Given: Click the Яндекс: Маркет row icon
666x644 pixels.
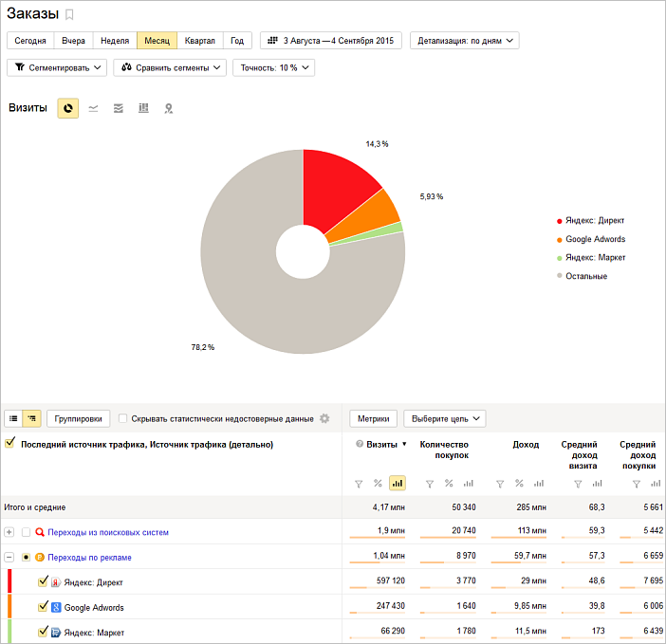Looking at the screenshot, I should pyautogui.click(x=56, y=633).
